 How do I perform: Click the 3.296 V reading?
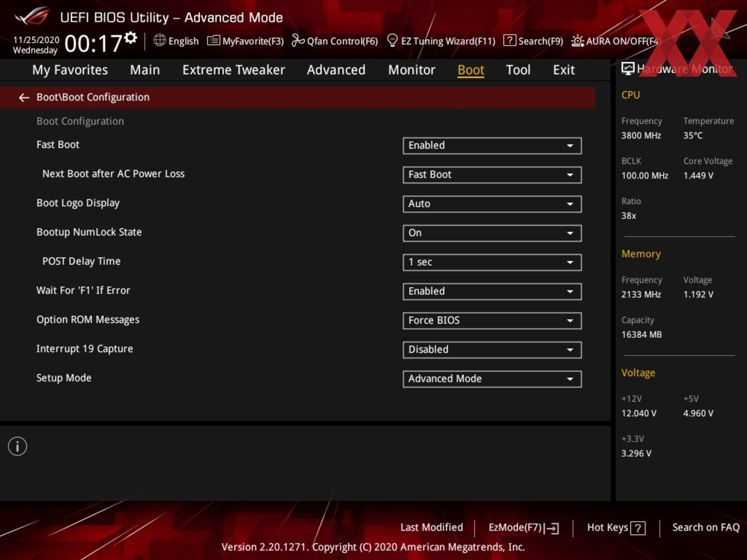[636, 453]
